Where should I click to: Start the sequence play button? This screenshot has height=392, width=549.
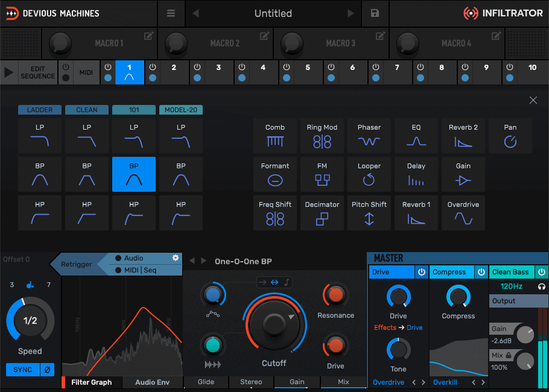(x=9, y=72)
